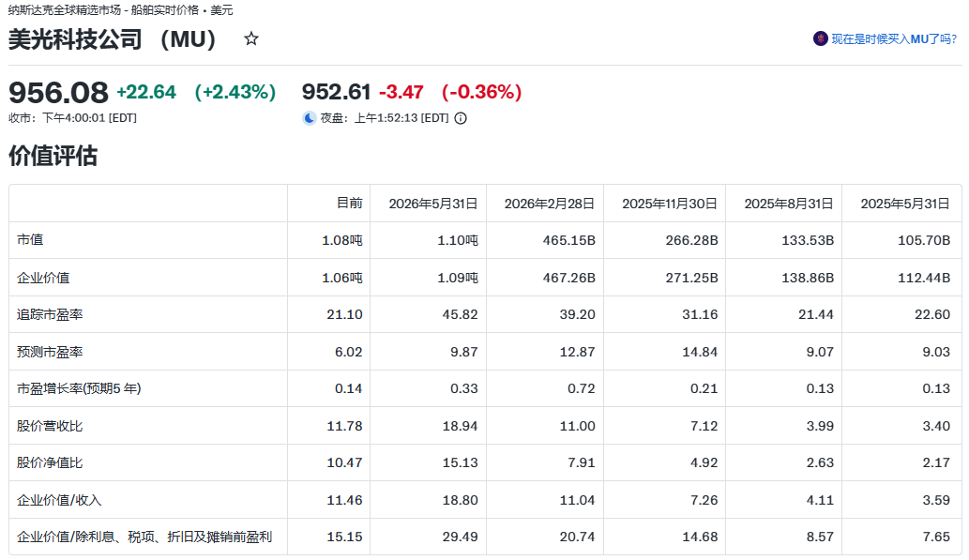The height and width of the screenshot is (560, 969).
Task: Click the 股价净值比 row label
Action: (x=50, y=463)
